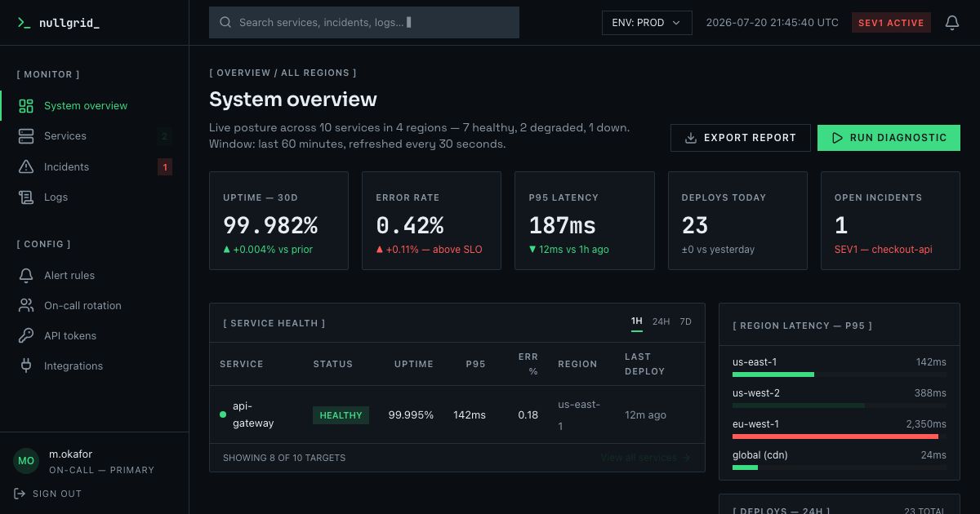Go to Services in the sidebar
The image size is (980, 514).
pos(94,136)
